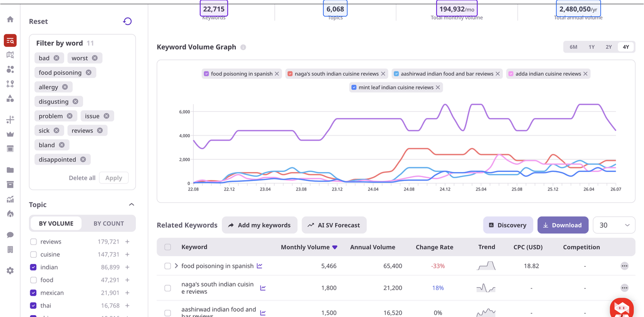This screenshot has width=644, height=317.
Task: Expand the 'indian' topic plus
Action: pyautogui.click(x=127, y=267)
